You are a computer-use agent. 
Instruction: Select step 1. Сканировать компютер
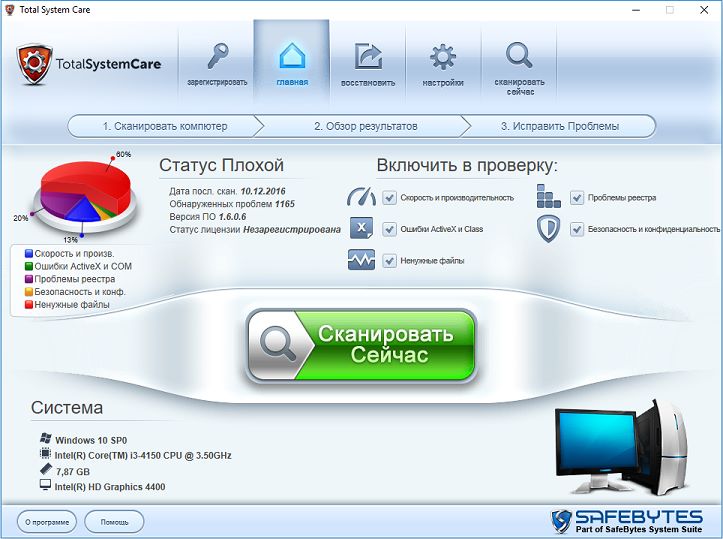(165, 126)
